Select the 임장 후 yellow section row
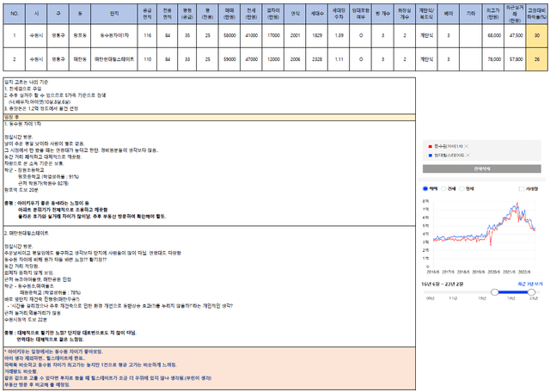Image resolution: width=550 pixels, height=392 pixels. click(210, 117)
